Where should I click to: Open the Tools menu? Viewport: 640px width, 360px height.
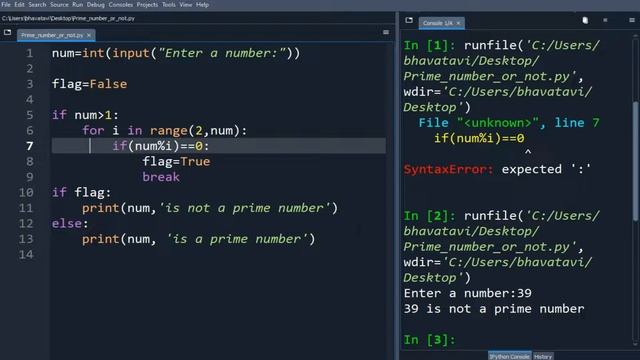[169, 4]
